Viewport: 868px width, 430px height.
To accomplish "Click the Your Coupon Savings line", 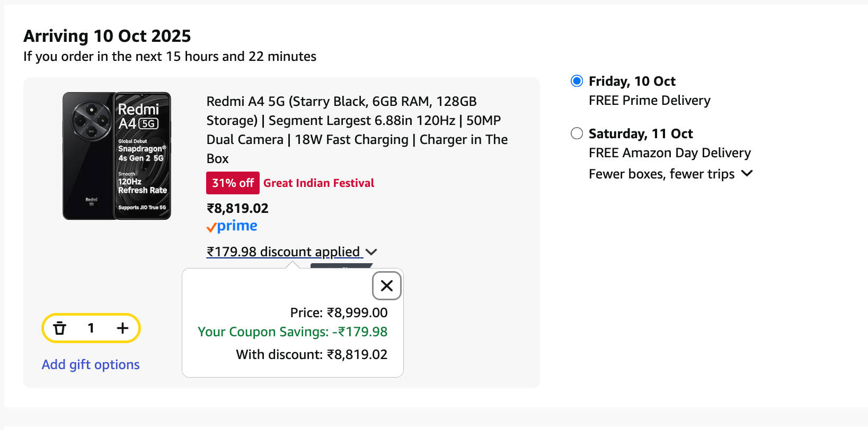I will coord(293,332).
